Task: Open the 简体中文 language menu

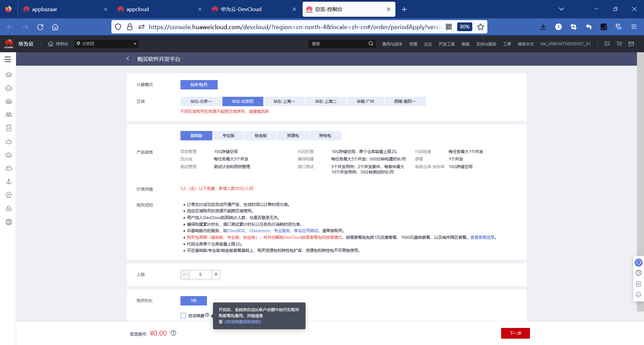Action: click(526, 44)
